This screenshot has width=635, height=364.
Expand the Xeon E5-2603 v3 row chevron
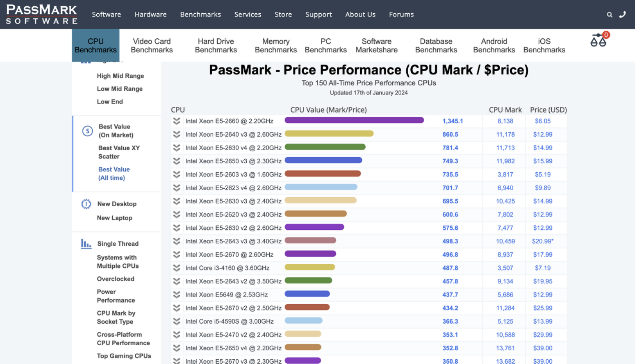coord(177,174)
